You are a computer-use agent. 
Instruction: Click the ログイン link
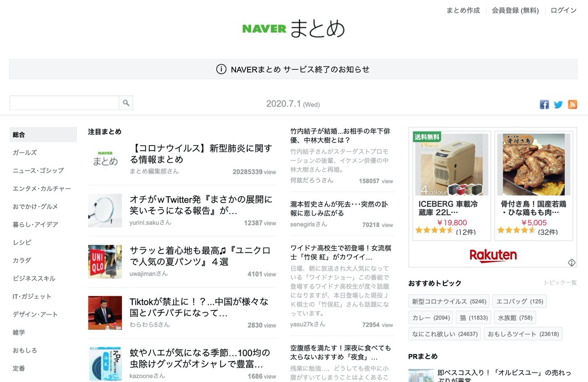click(564, 10)
